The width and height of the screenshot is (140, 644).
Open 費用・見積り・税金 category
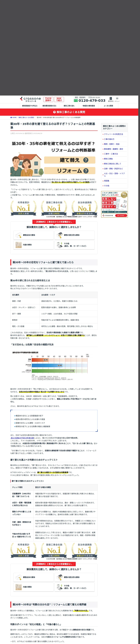112,144
